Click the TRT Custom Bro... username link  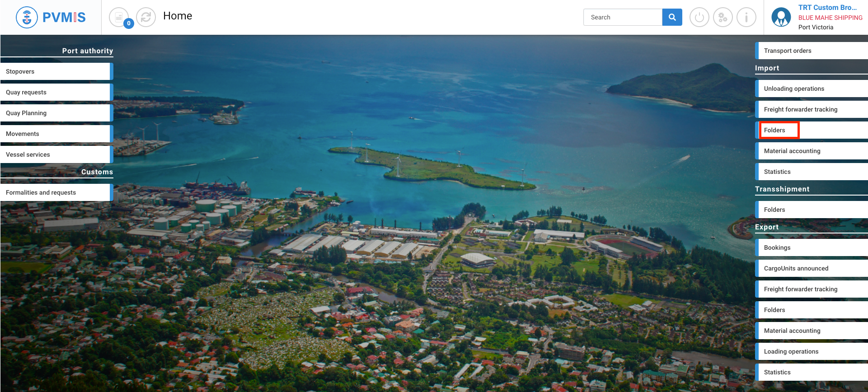point(827,8)
